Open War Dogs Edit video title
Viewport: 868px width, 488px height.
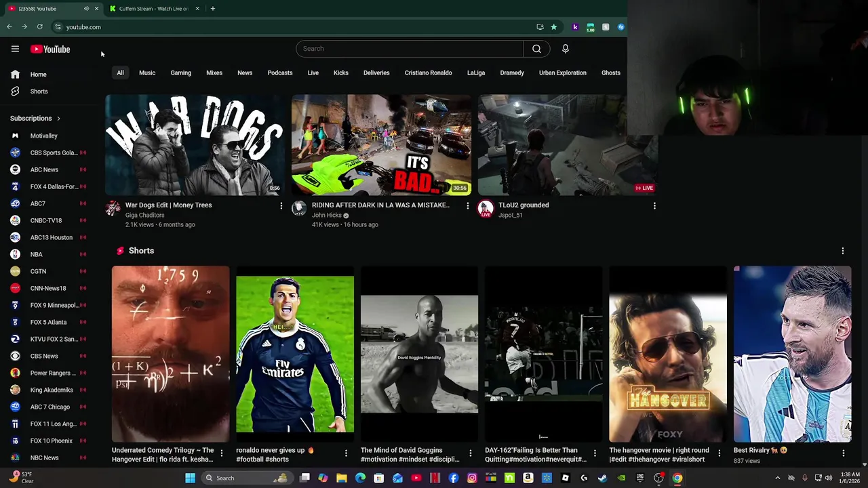coord(168,205)
